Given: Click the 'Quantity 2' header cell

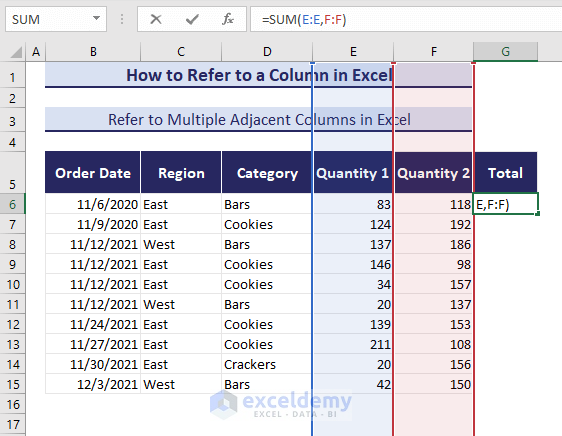Looking at the screenshot, I should [434, 172].
